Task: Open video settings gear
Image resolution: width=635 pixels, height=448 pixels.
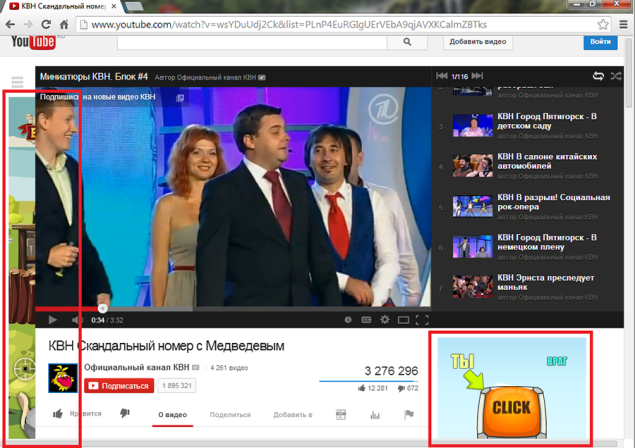Action: click(385, 320)
